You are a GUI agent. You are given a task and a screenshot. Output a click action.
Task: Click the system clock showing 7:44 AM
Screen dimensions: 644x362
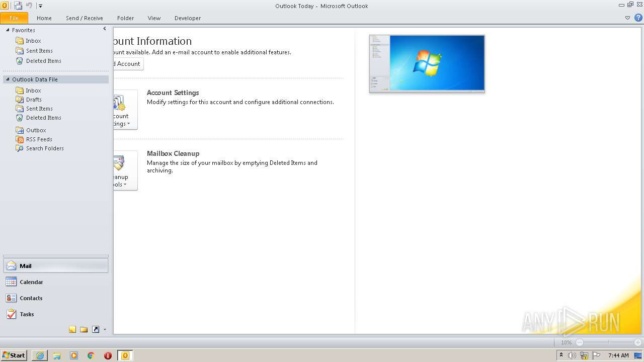[618, 355]
